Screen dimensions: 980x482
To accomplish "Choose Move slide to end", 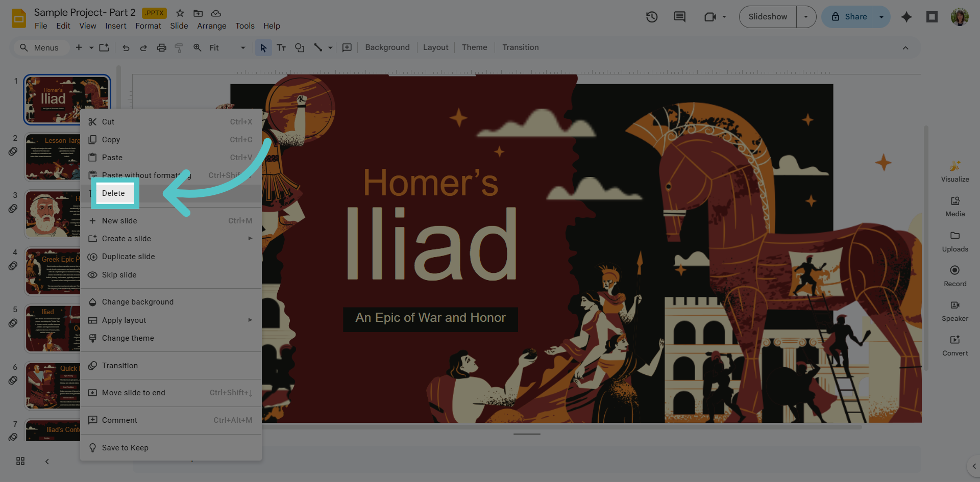I will click(171, 393).
